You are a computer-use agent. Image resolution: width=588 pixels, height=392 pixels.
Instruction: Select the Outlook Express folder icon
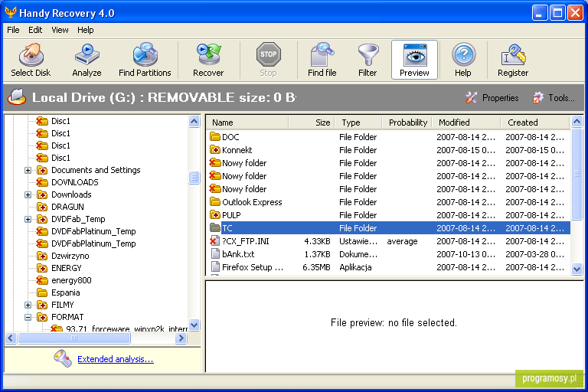tap(215, 202)
